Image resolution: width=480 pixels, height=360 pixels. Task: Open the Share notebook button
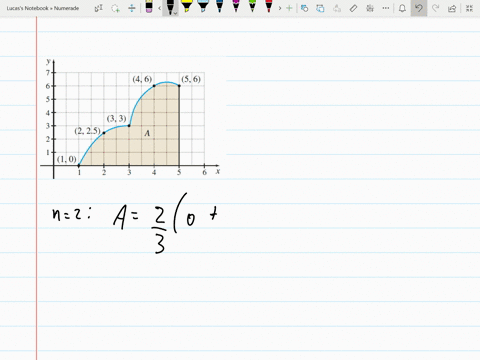coord(452,8)
